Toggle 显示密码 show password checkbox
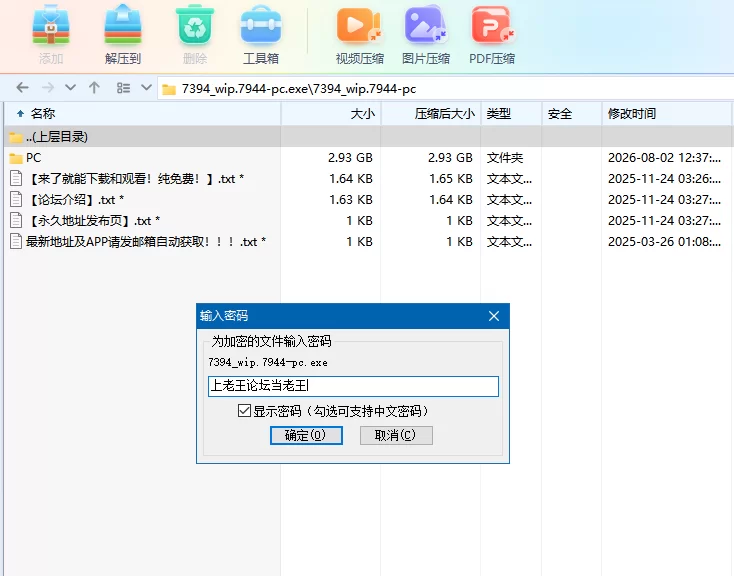 point(244,411)
